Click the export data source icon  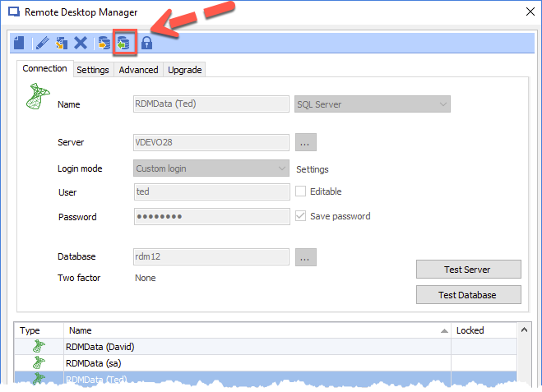click(104, 43)
